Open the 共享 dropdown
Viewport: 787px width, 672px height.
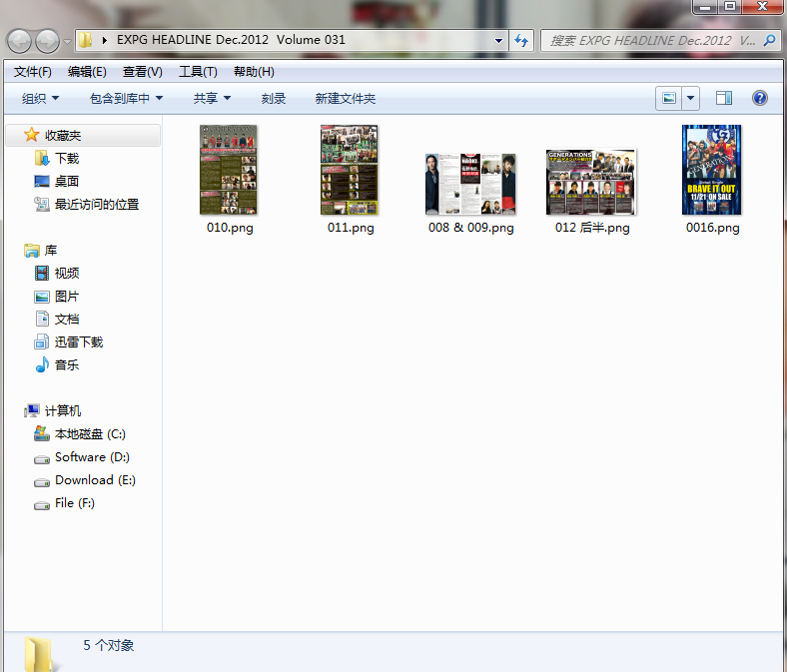click(212, 99)
